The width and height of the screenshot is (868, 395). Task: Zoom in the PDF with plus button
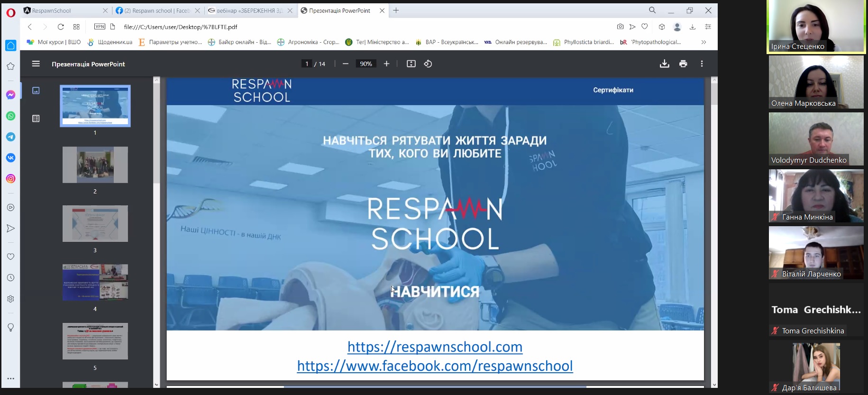(x=386, y=64)
